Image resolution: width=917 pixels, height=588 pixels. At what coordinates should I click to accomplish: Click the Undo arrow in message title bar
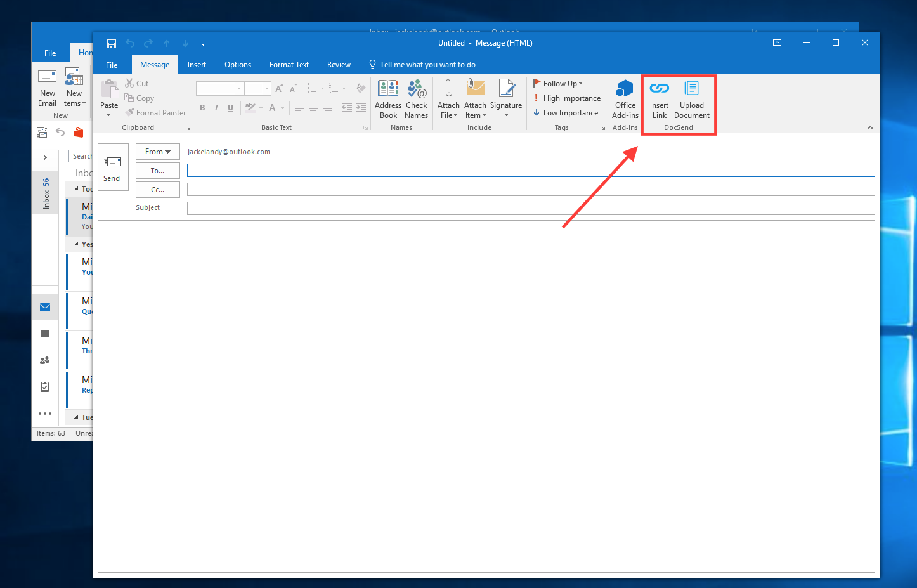[130, 43]
